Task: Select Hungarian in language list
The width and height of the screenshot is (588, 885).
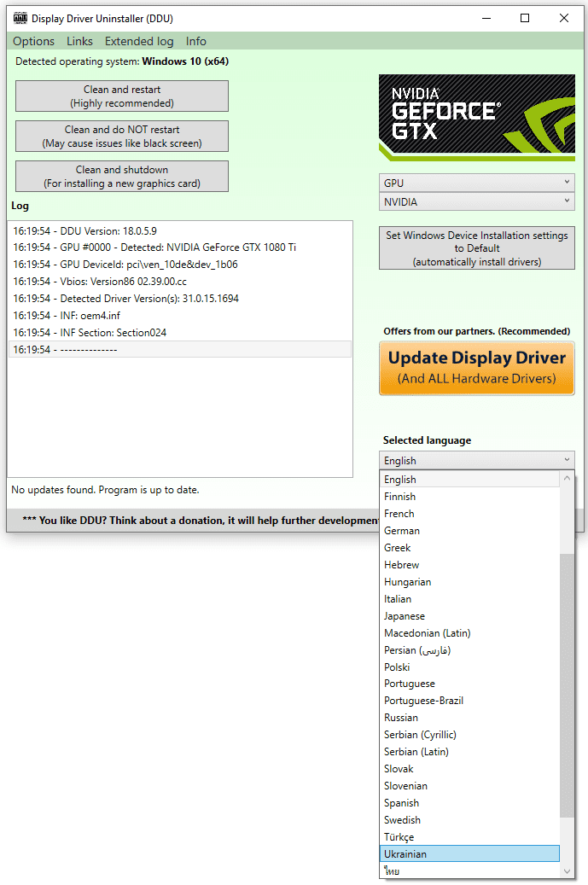Action: (469, 581)
